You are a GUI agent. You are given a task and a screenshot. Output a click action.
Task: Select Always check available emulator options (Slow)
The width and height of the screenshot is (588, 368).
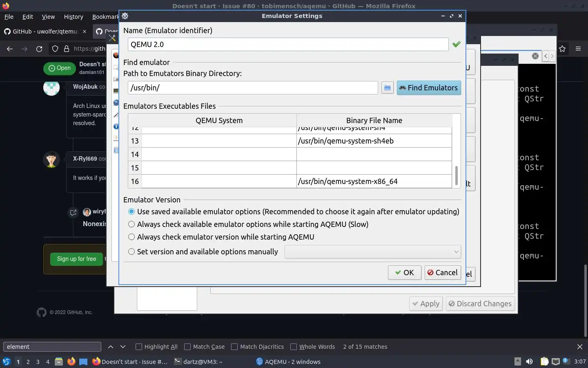tap(248, 224)
